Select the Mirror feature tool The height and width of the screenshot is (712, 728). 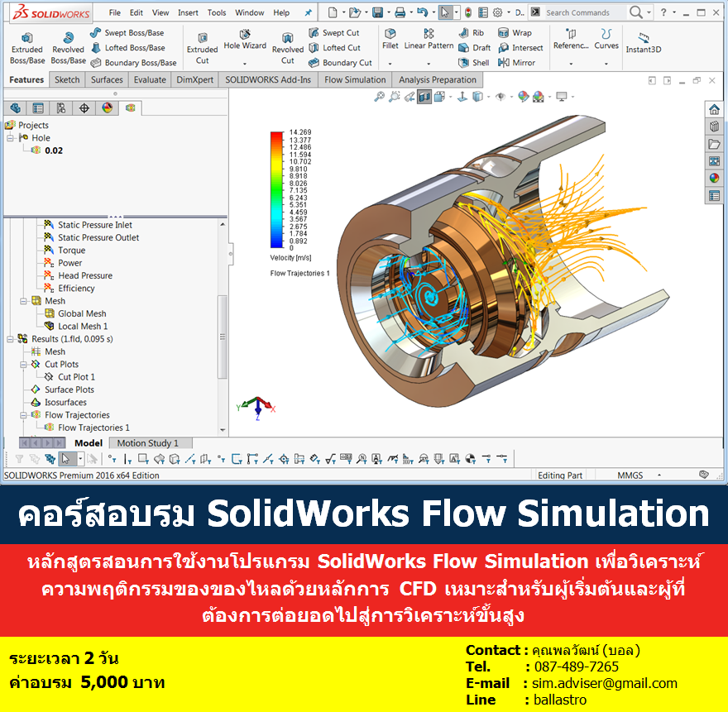tap(521, 61)
